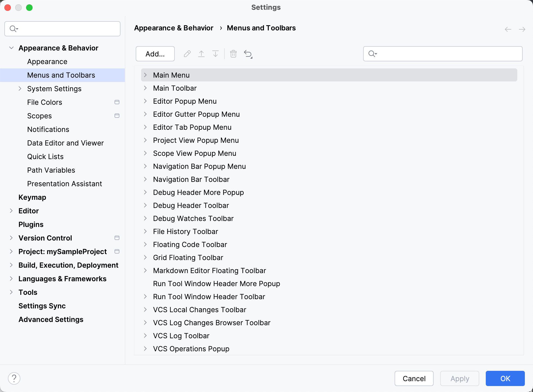Click the Move Down arrow icon
The width and height of the screenshot is (533, 392).
(215, 54)
